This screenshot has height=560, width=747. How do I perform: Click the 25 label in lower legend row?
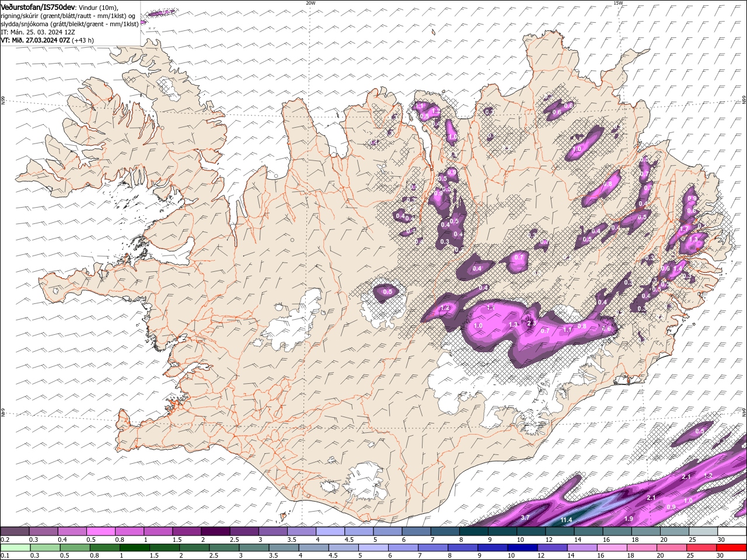689,556
